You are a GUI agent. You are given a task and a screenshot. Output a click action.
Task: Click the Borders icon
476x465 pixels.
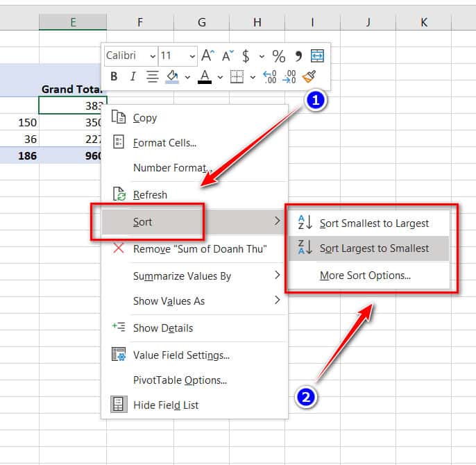tap(237, 76)
